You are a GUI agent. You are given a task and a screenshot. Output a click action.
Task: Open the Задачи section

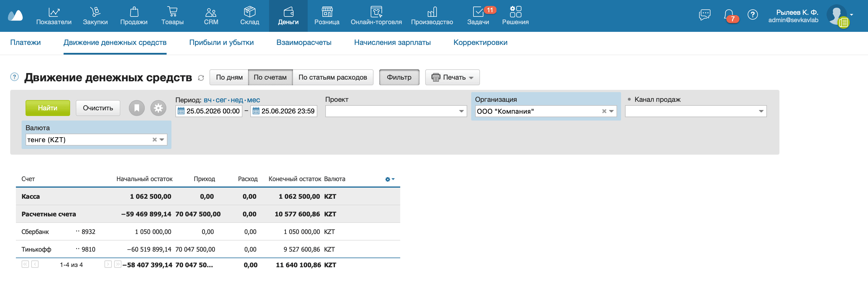point(478,16)
